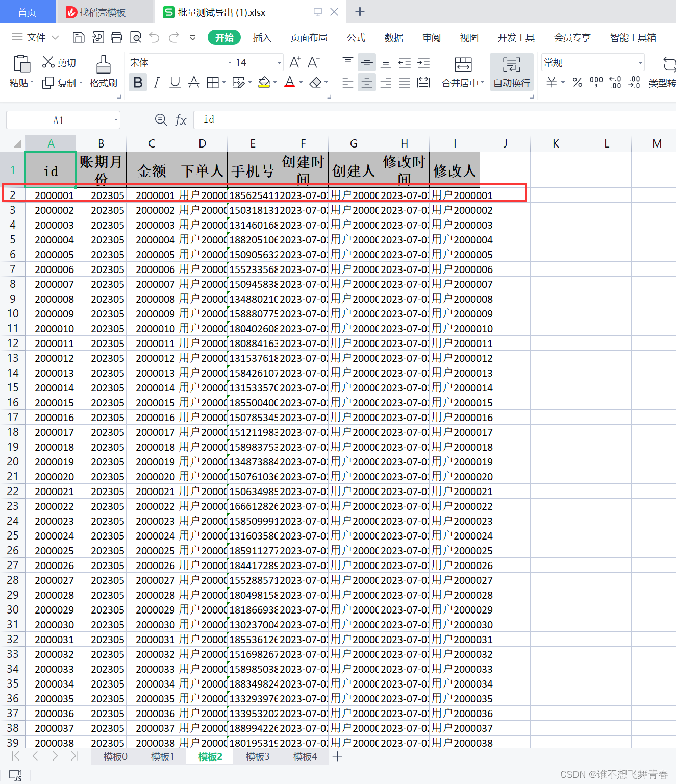Click the decrease indent icon
Image resolution: width=676 pixels, height=784 pixels.
(405, 62)
